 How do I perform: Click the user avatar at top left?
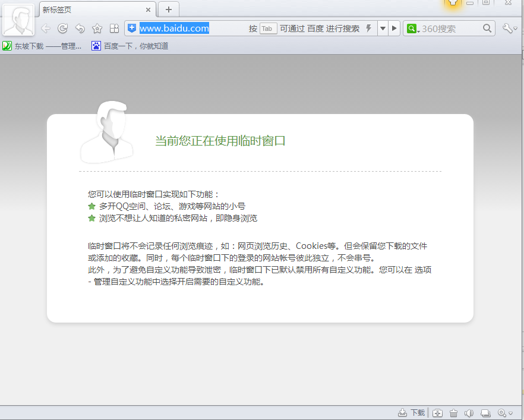18,21
